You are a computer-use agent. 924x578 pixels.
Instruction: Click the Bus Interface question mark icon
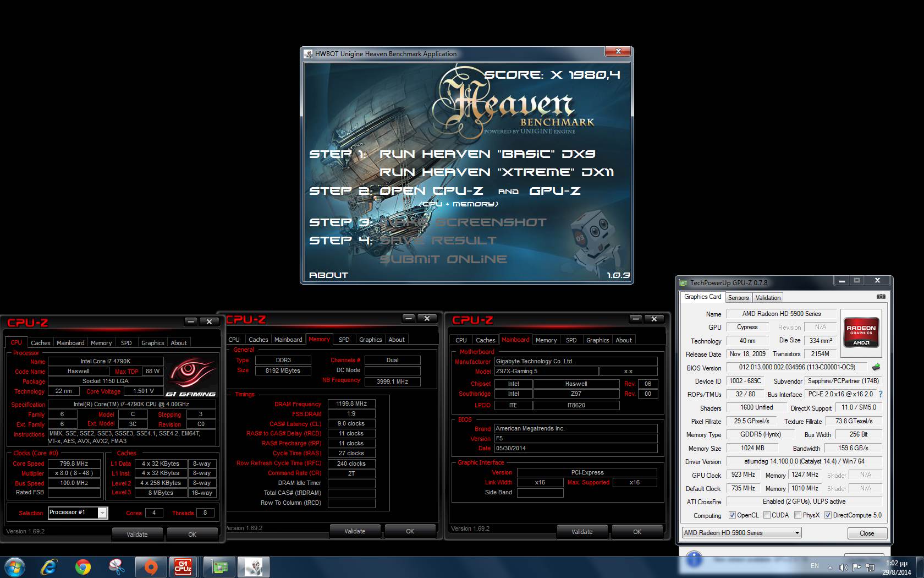881,394
